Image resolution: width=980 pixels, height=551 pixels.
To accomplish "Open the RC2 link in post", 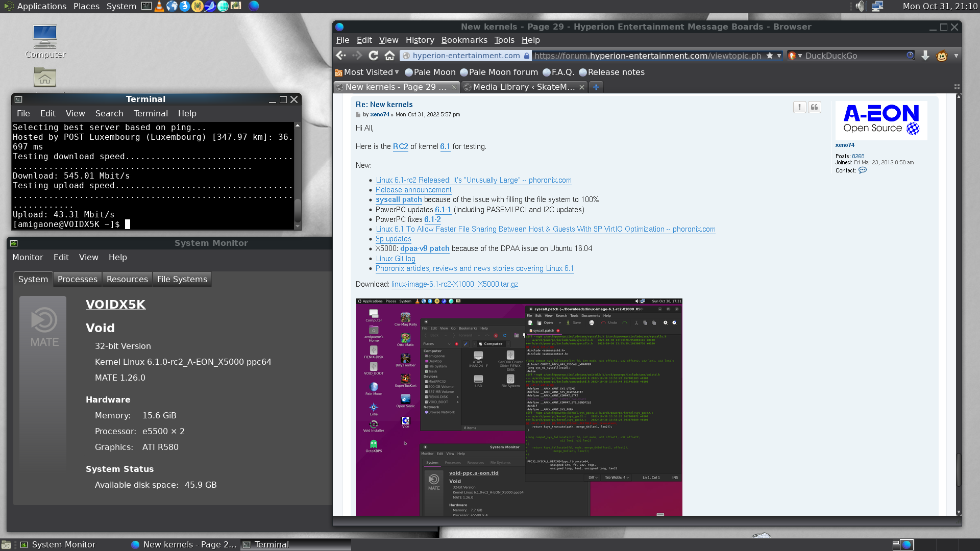I will pos(400,146).
